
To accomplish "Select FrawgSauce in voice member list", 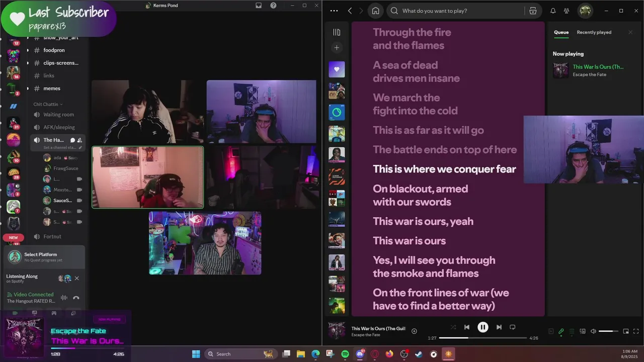I will pyautogui.click(x=65, y=168).
